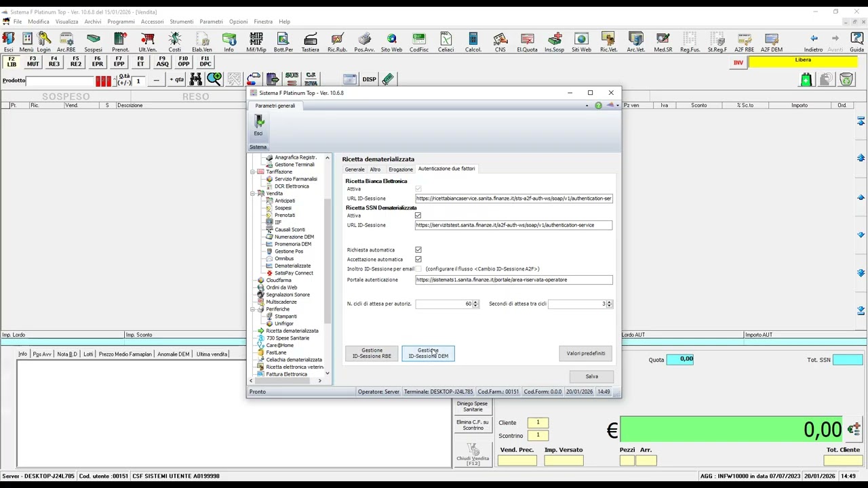Viewport: 868px width, 488px height.
Task: Click the Chiudi Vendita F12 button
Action: pos(473,455)
